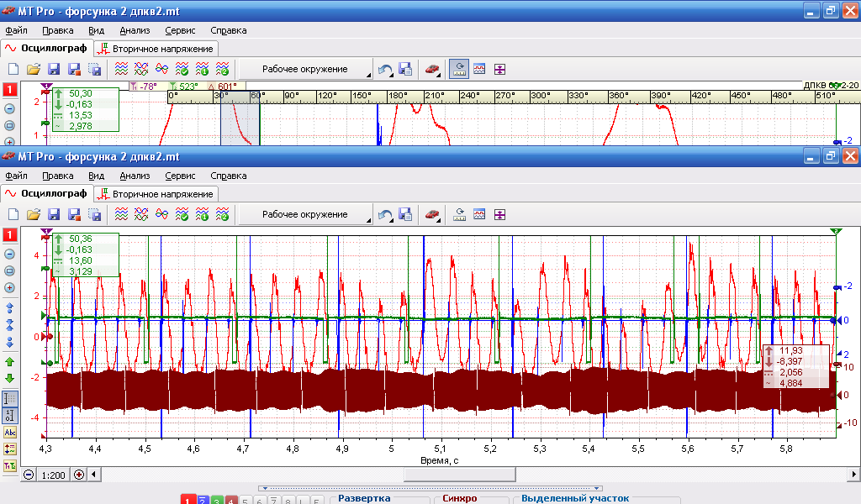Open the Анализ menu in the front window
The image size is (861, 504).
click(x=135, y=176)
